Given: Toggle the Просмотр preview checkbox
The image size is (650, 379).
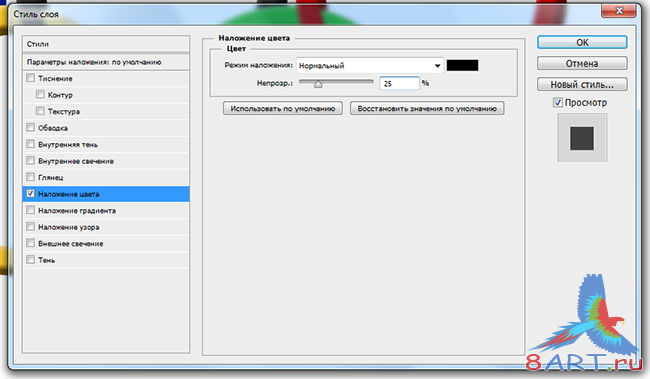Looking at the screenshot, I should 558,102.
